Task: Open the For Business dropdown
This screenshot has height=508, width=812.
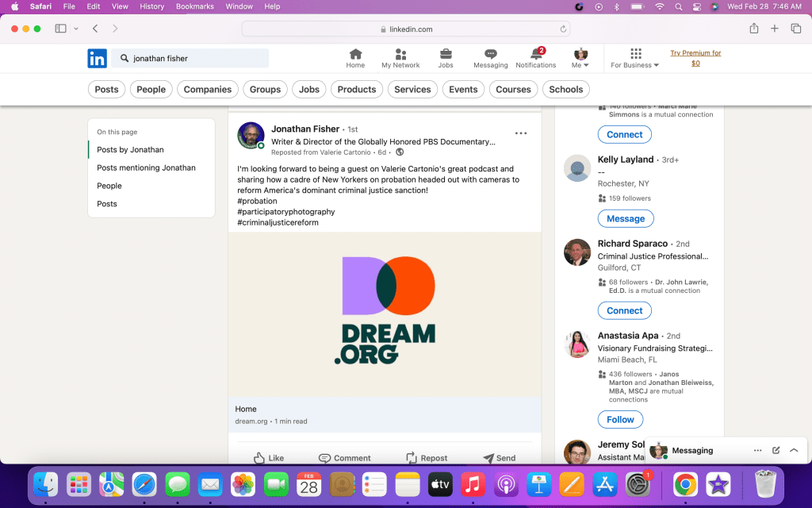Action: pos(635,58)
